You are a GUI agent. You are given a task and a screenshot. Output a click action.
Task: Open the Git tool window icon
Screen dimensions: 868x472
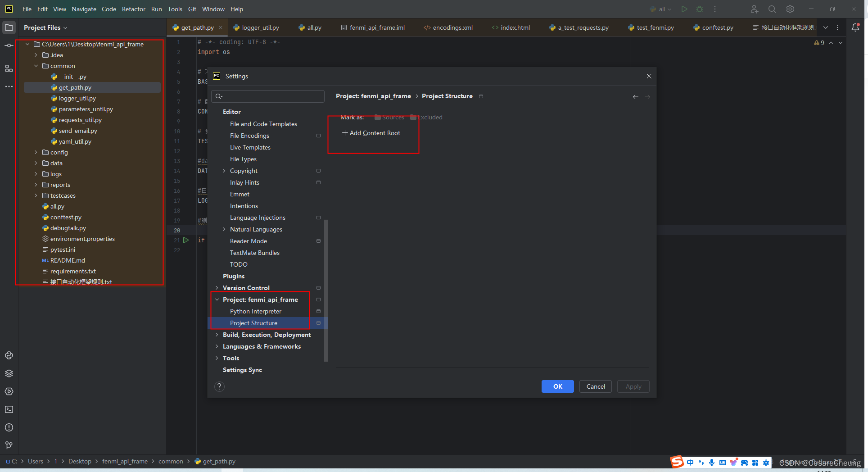tap(9, 445)
